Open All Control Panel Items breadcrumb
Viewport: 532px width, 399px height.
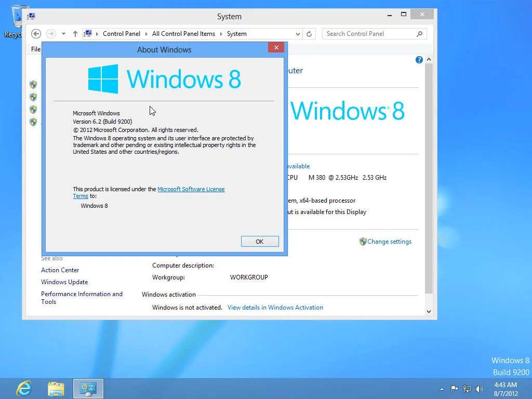[x=183, y=33]
